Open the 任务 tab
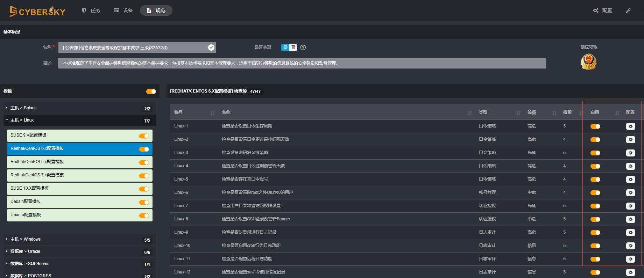The width and height of the screenshot is (644, 278). tap(91, 10)
